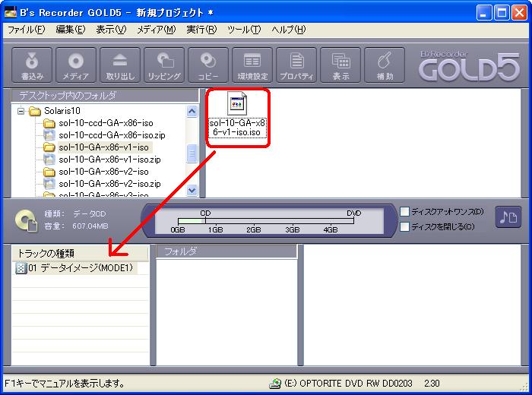Open the メディア(M) menu
Screen dimensions: 532x395
click(156, 30)
